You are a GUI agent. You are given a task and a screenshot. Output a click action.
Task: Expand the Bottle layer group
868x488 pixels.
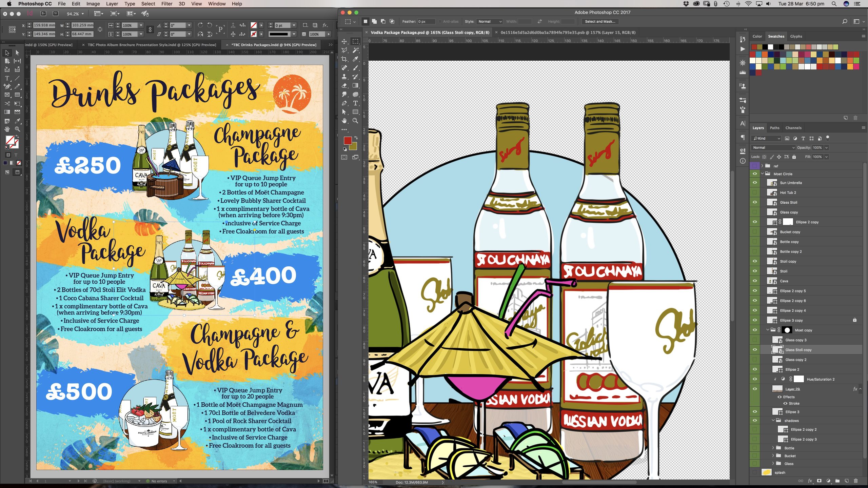click(x=773, y=448)
